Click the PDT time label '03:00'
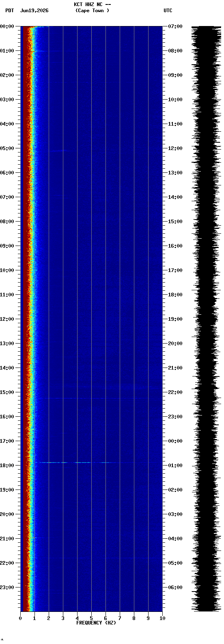Image resolution: width=224 pixels, height=644 pixels. click(7, 100)
